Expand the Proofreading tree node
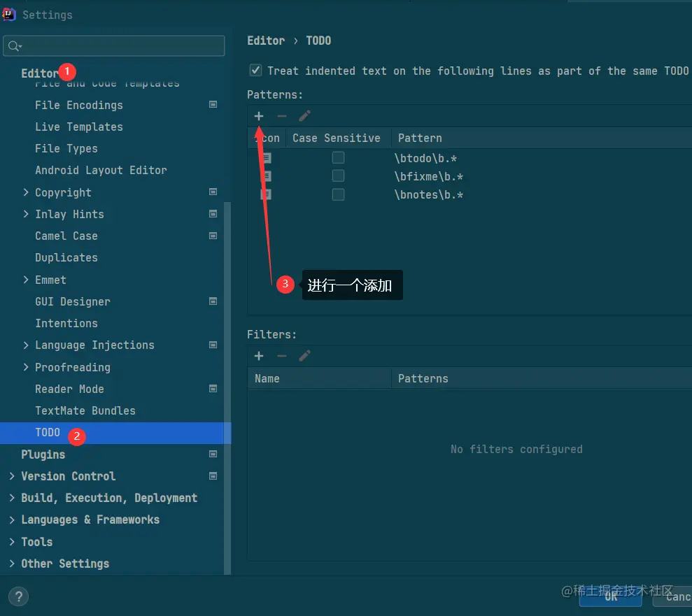Screen dimensions: 692x616 pyautogui.click(x=26, y=367)
